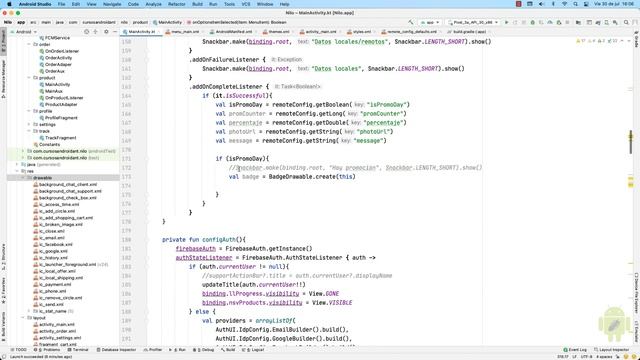The image size is (640, 360).
Task: Open the Debug tool window at the bottom
Action: [x=203, y=350]
